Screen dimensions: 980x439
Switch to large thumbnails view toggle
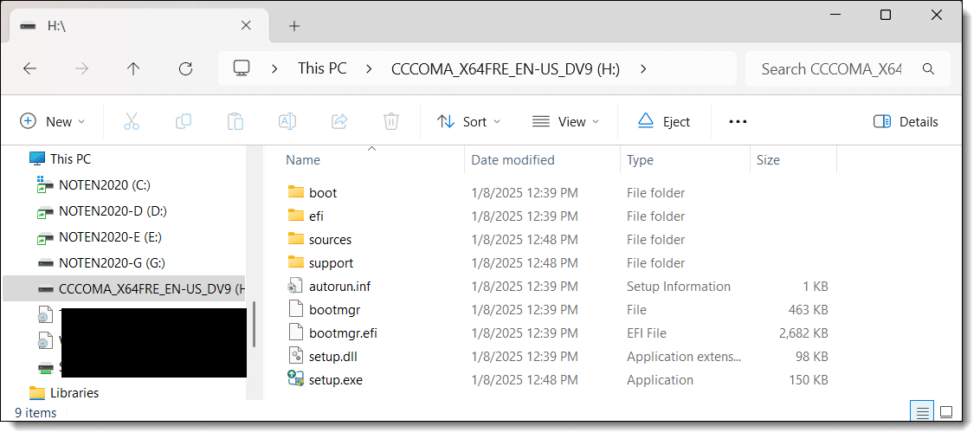[x=946, y=411]
